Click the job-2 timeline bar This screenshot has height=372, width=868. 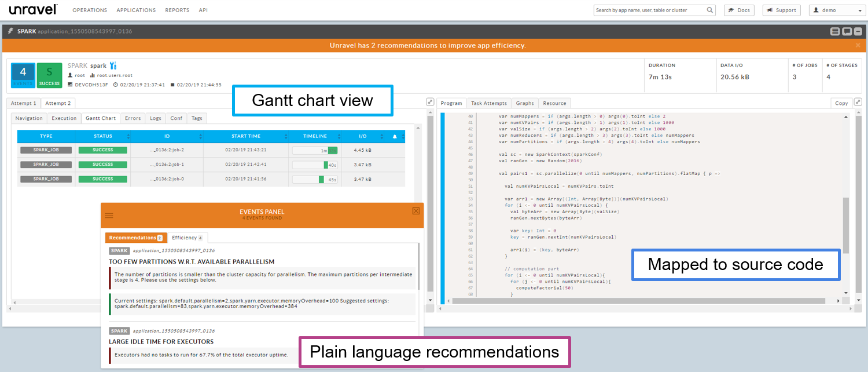[x=315, y=150]
